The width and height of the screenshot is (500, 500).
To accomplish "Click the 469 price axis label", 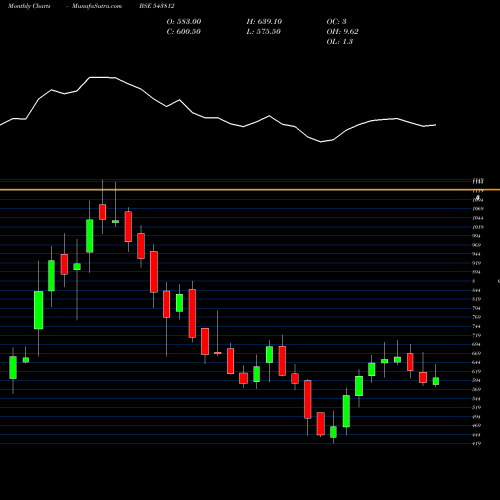I will (x=477, y=425).
